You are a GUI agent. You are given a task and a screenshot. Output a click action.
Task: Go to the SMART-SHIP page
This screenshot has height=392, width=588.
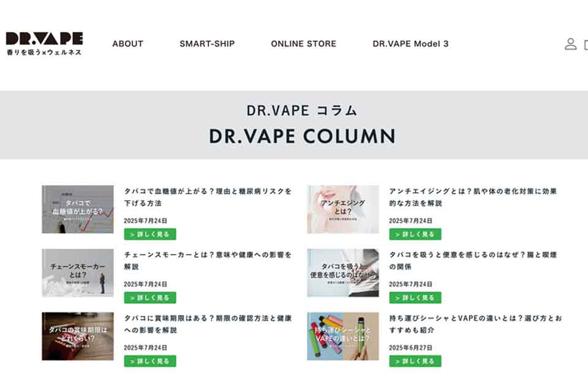207,44
